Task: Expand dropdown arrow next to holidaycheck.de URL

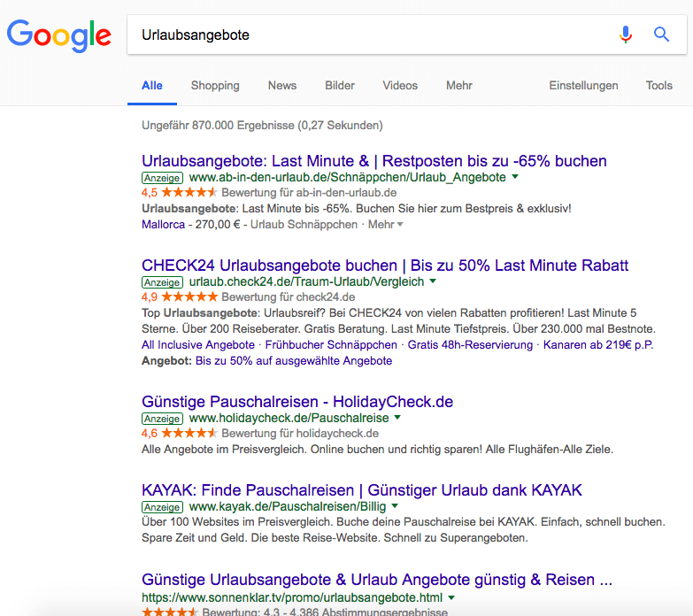Action: click(x=397, y=417)
